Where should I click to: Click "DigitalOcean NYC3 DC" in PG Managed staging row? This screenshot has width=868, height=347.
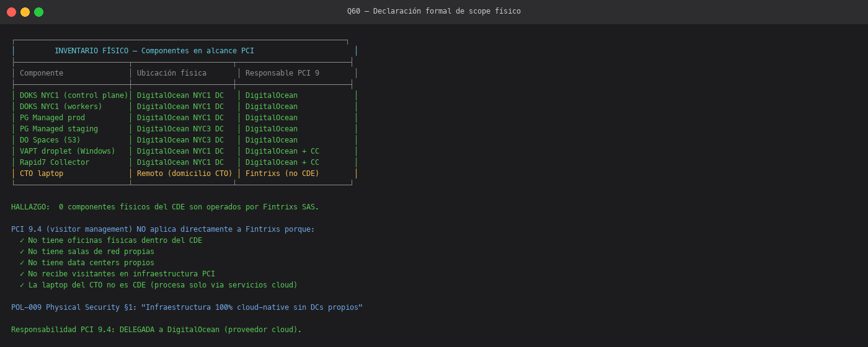(x=180, y=129)
